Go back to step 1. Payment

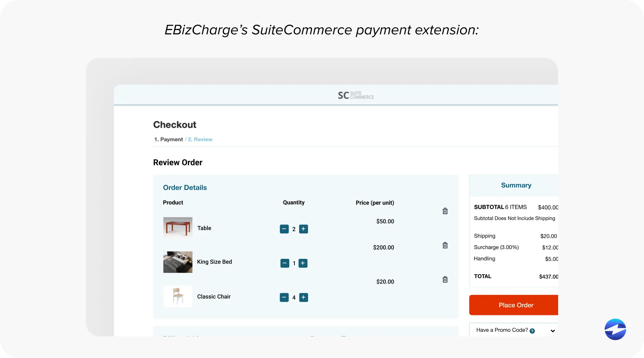[169, 139]
